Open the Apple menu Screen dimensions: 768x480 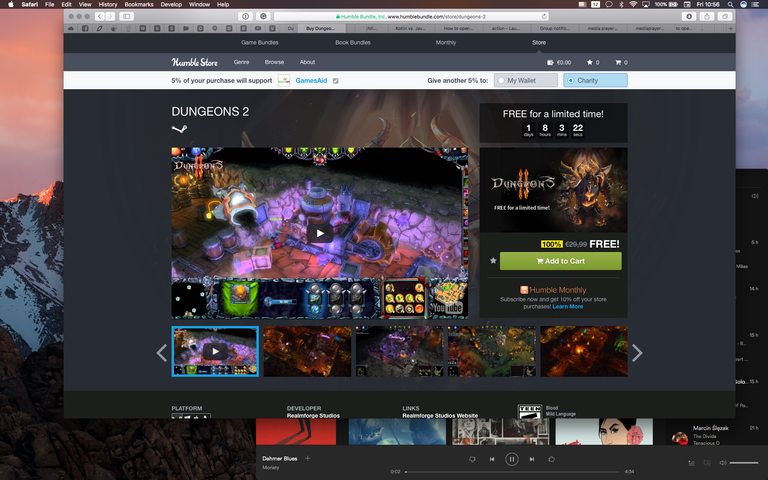coord(10,4)
